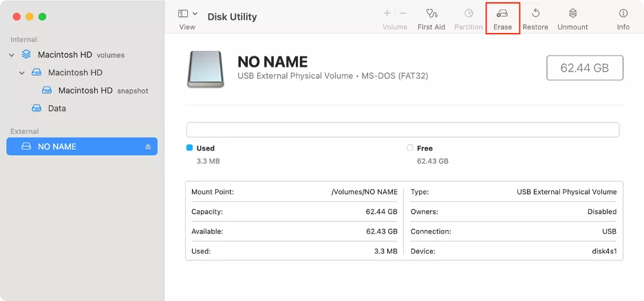Click the Type value USB External Physical Volume
This screenshot has height=301, width=644.
[x=567, y=192]
